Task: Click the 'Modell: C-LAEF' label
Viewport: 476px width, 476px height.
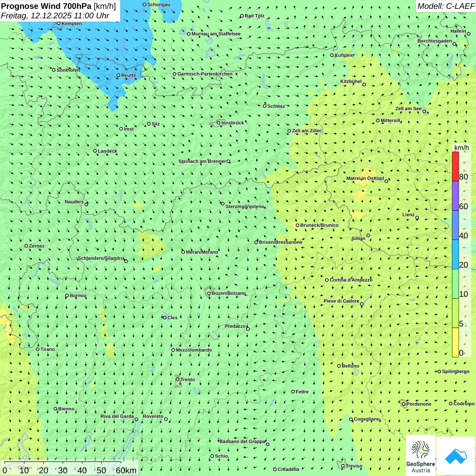Action: tap(446, 6)
